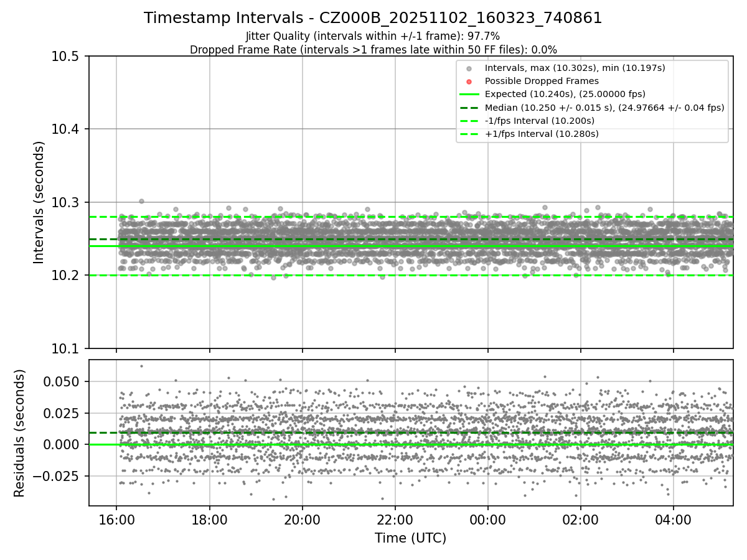Click the 0.025 tick label on residuals axis
Screen dimensions: 747x560
point(62,413)
